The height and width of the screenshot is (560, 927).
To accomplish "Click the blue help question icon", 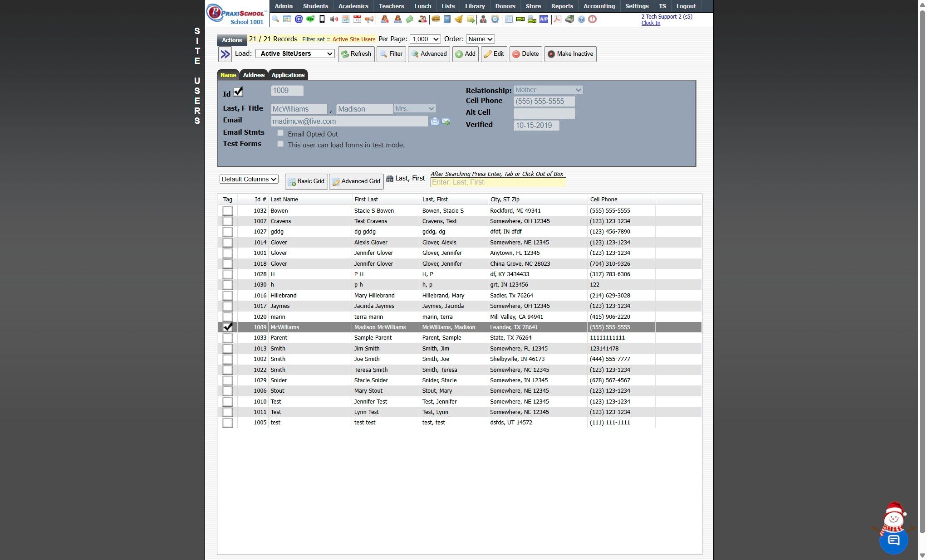I will click(581, 19).
